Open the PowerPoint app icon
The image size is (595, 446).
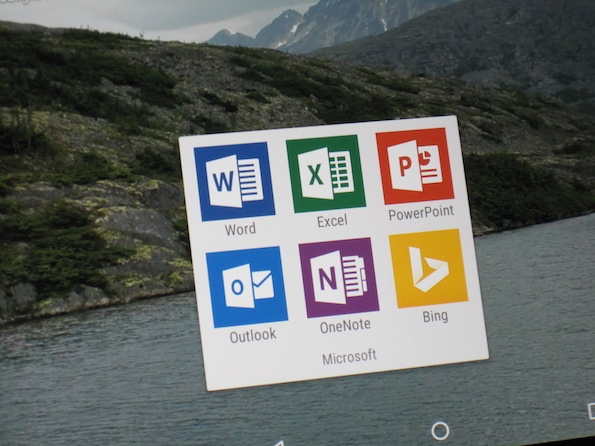415,166
